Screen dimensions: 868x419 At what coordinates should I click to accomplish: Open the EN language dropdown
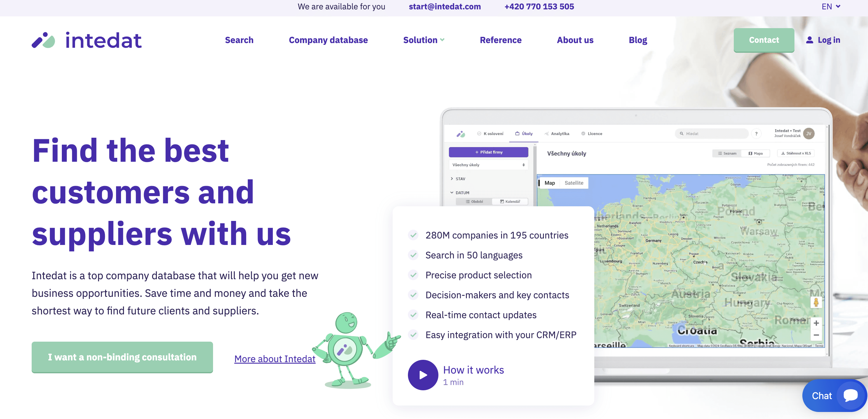point(830,6)
